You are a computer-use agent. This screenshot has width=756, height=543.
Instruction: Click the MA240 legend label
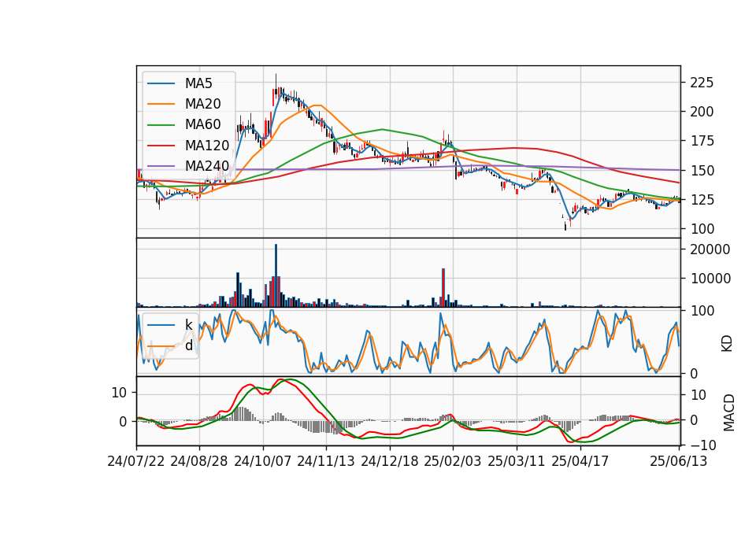pyautogui.click(x=207, y=166)
